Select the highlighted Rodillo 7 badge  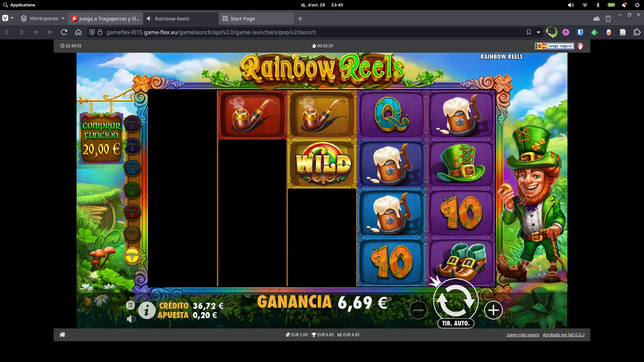132,257
